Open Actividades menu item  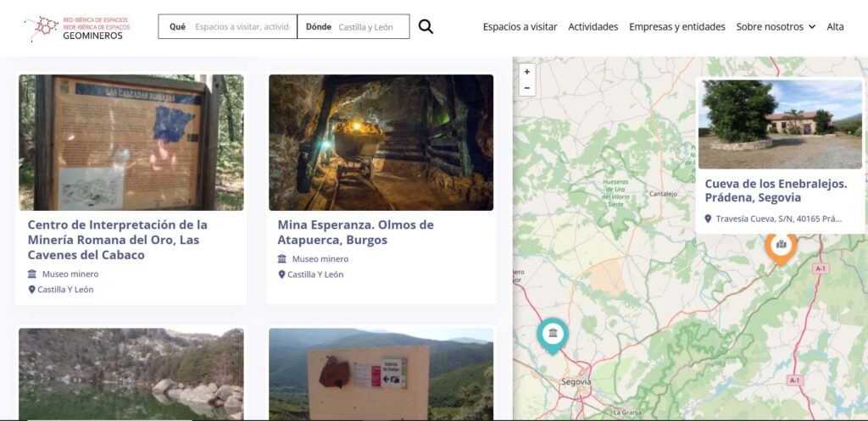tap(593, 26)
